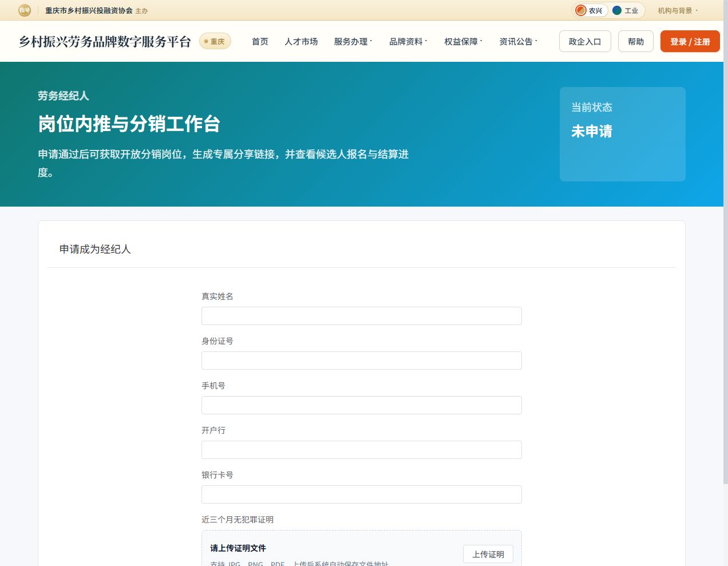The image size is (728, 566).
Task: Click the 岗位内推与分销工作台 heading
Action: [x=129, y=124]
